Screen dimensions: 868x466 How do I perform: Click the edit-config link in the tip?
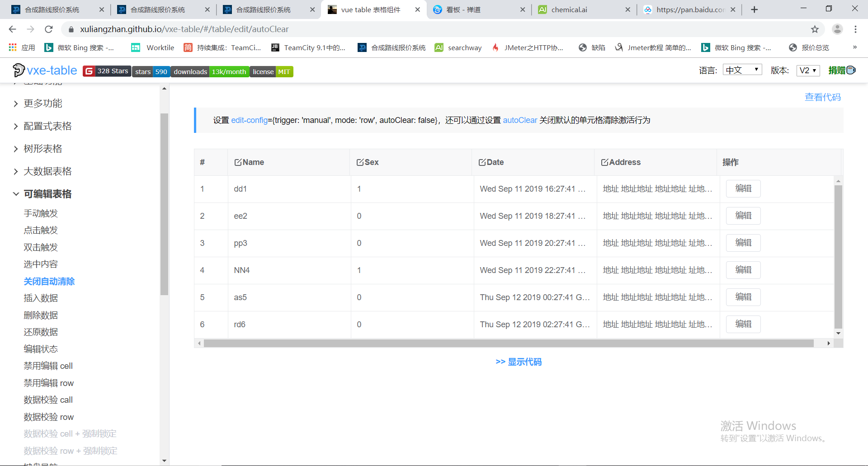tap(250, 120)
